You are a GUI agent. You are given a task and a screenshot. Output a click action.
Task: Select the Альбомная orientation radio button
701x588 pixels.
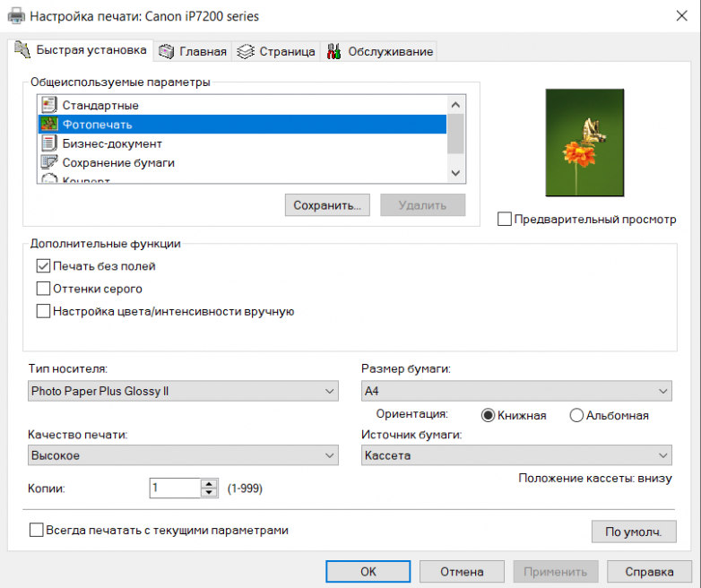576,415
